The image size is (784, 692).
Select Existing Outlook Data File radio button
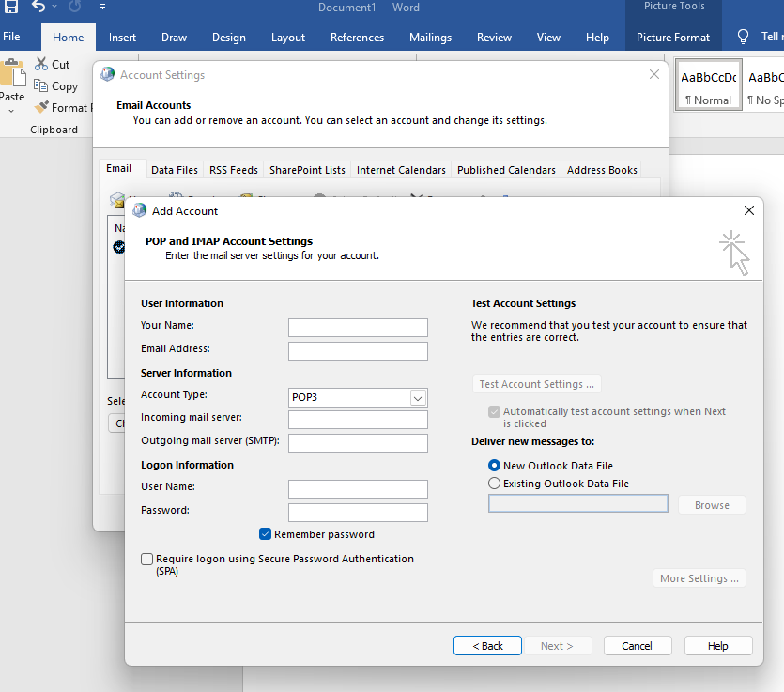(494, 483)
